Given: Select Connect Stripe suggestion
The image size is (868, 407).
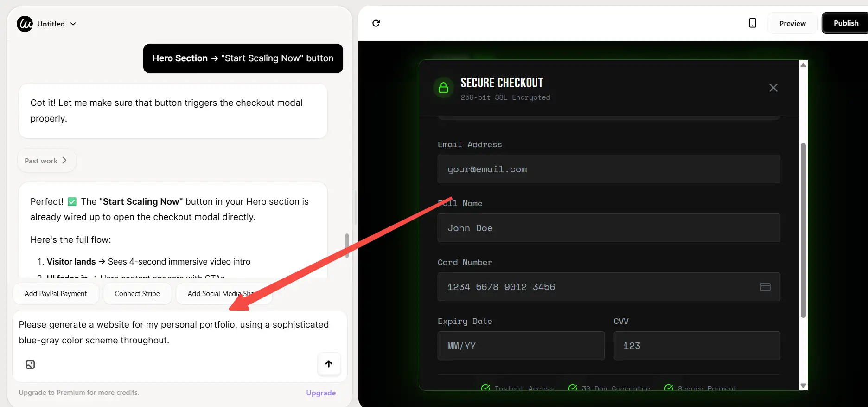Looking at the screenshot, I should point(137,294).
